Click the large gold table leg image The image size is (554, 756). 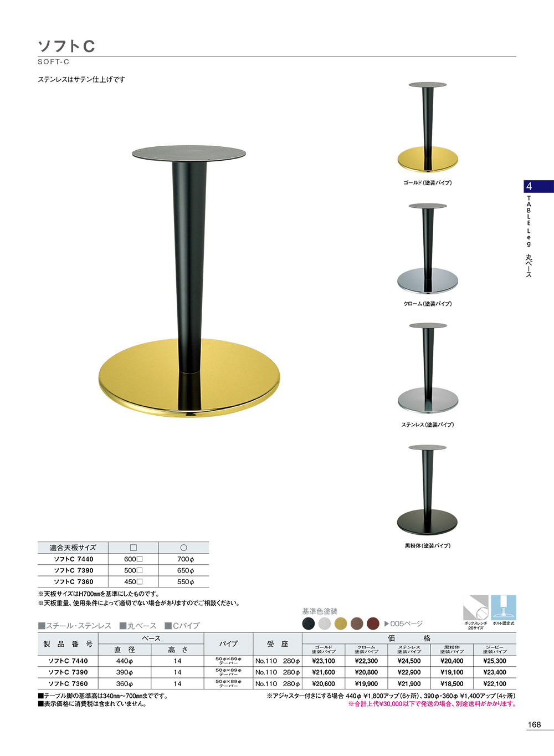point(189,281)
